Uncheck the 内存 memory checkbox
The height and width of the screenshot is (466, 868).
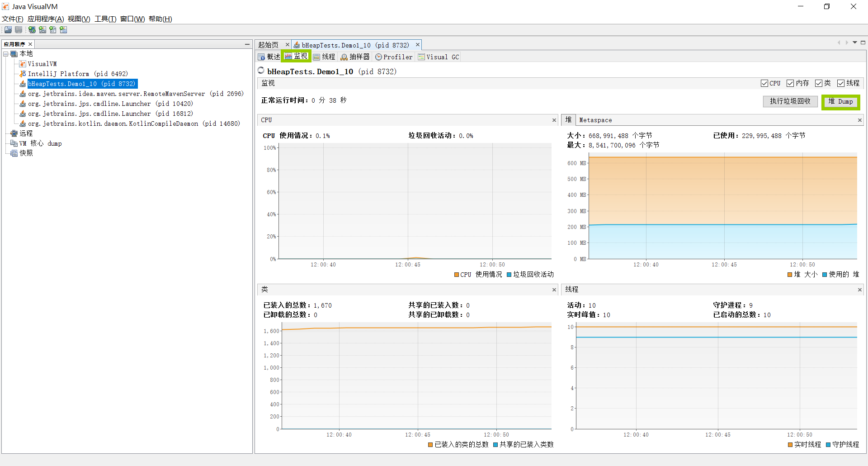790,83
